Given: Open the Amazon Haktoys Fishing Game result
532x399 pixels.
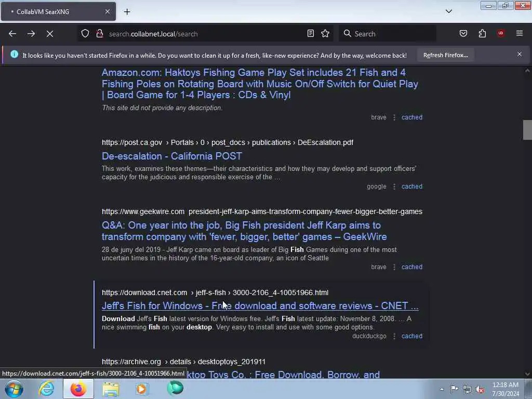Looking at the screenshot, I should [x=260, y=84].
